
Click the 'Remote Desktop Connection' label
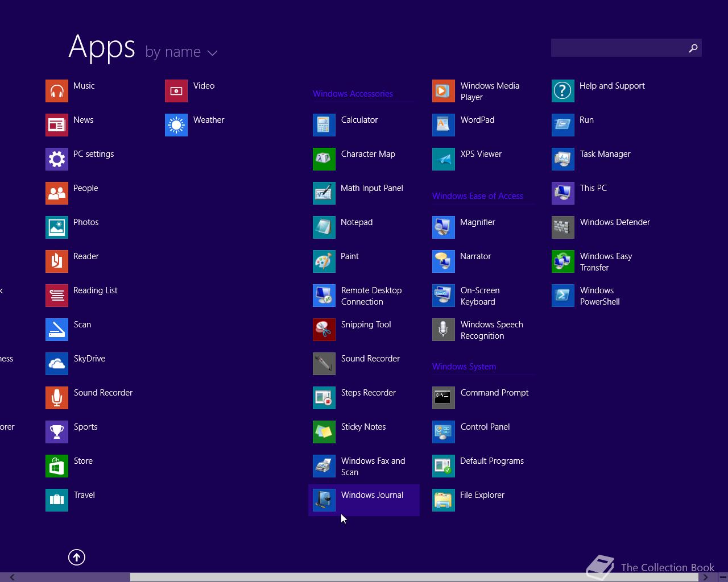tap(371, 296)
